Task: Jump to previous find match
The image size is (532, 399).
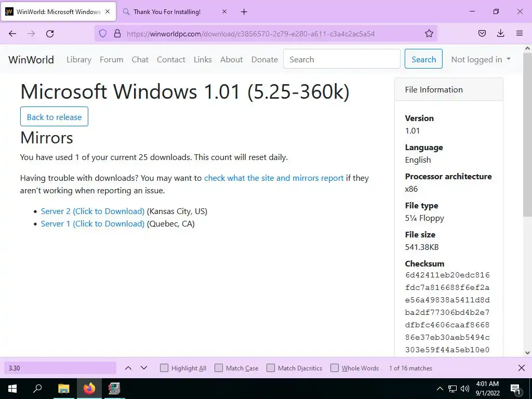Action: (x=128, y=368)
